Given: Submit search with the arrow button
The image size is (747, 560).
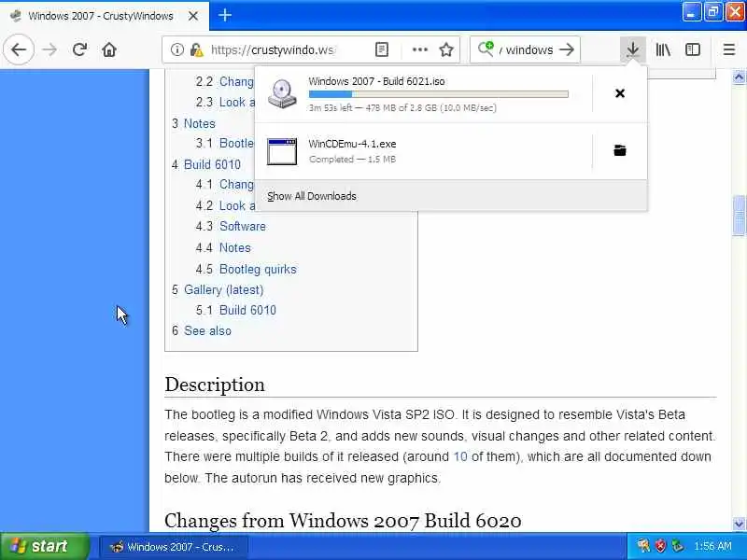Looking at the screenshot, I should tap(567, 49).
